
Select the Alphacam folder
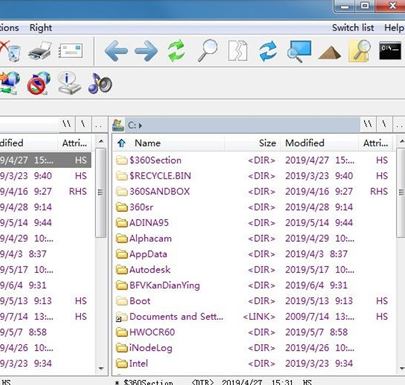pos(150,238)
